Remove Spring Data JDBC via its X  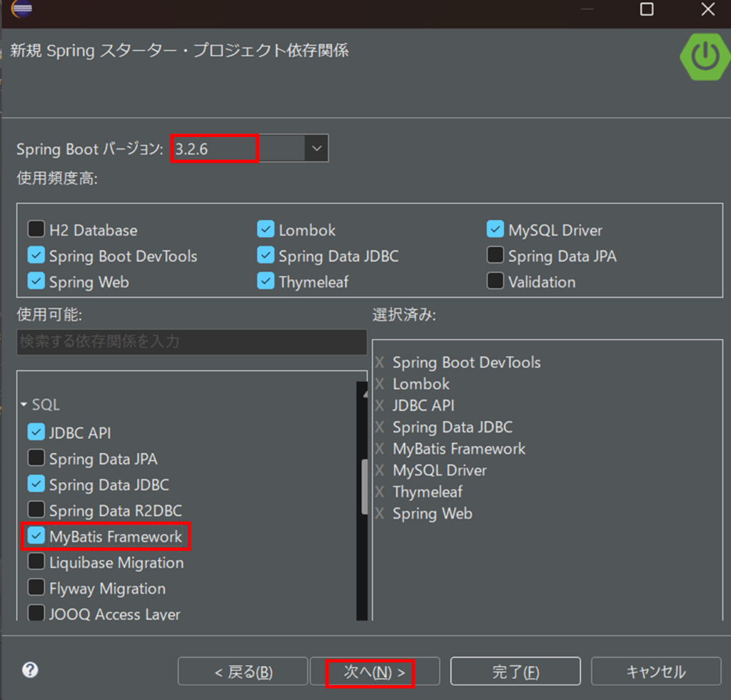click(x=380, y=427)
